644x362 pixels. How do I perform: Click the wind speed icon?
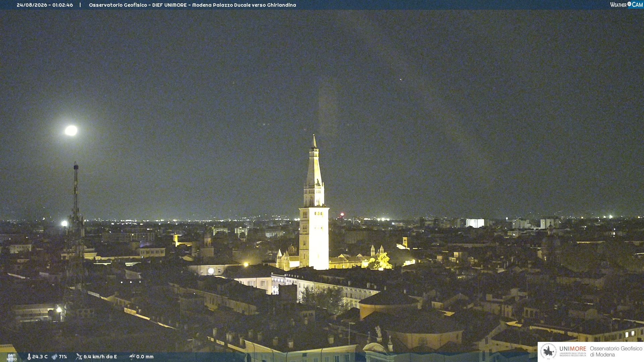(79, 357)
